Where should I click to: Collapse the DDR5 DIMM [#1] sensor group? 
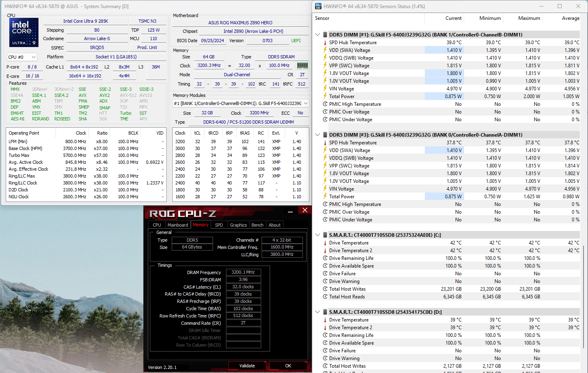[x=317, y=35]
